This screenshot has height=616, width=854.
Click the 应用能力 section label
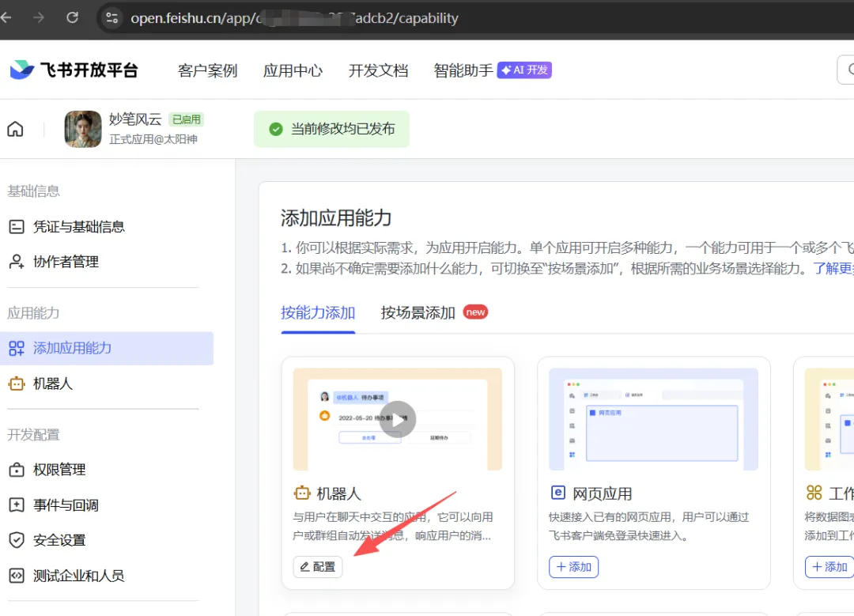(x=33, y=313)
